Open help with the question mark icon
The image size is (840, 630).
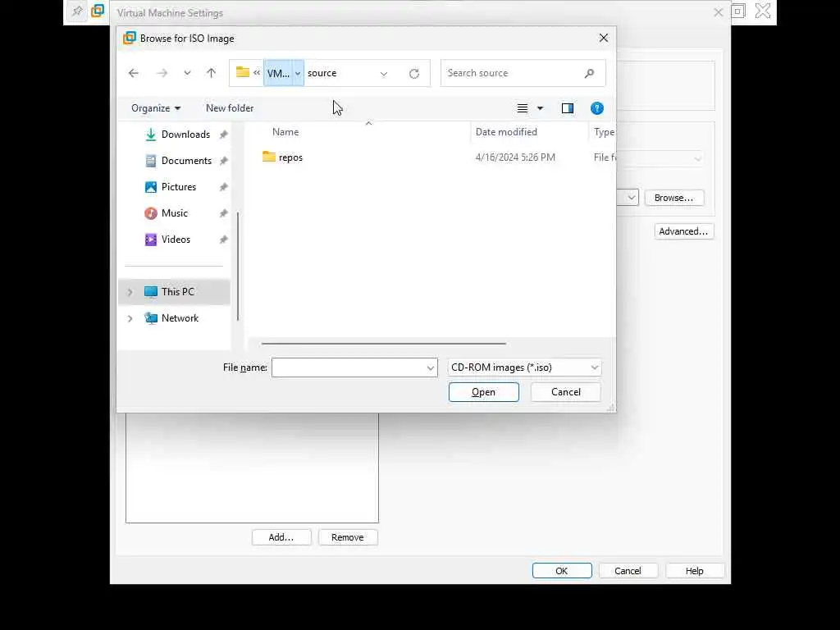[597, 108]
